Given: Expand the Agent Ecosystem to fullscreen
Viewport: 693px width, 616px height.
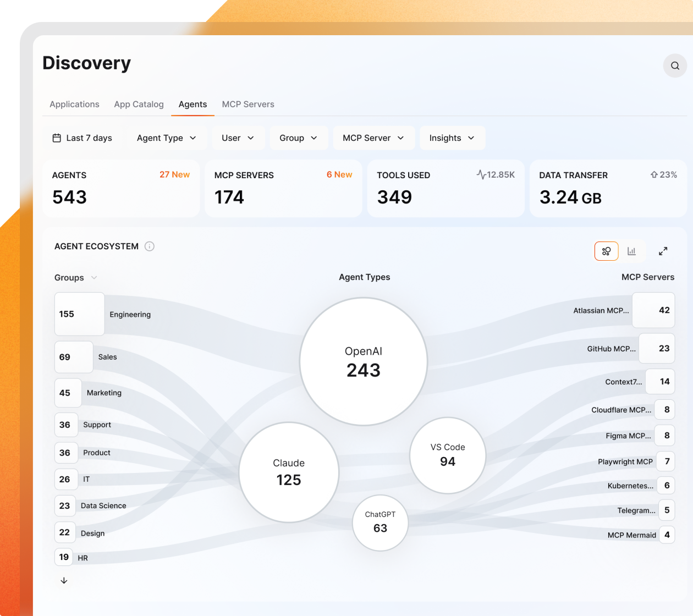Looking at the screenshot, I should click(663, 251).
